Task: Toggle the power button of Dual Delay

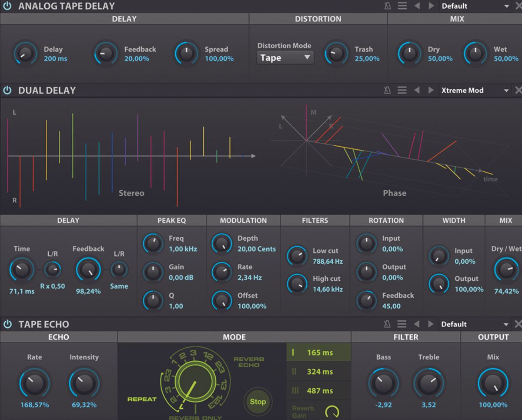Action: coord(6,90)
